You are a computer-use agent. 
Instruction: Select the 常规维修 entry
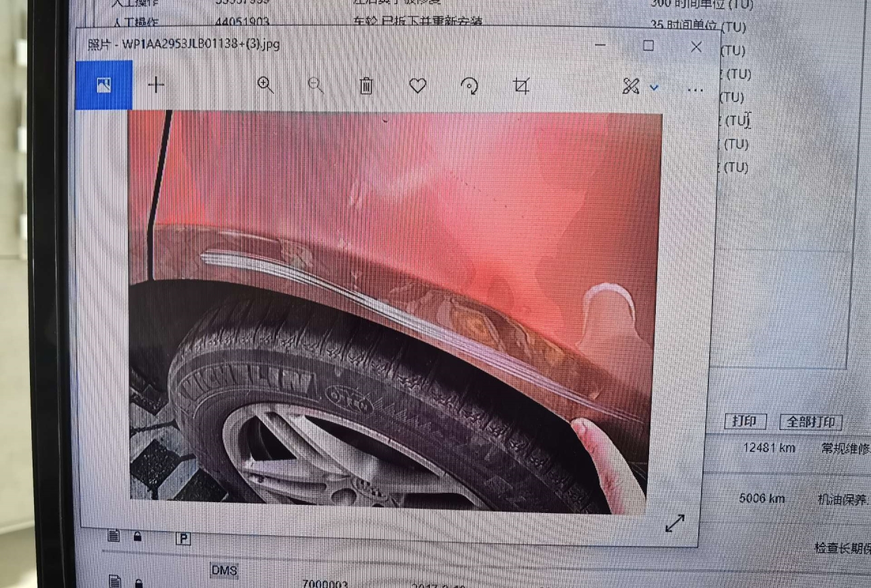846,448
